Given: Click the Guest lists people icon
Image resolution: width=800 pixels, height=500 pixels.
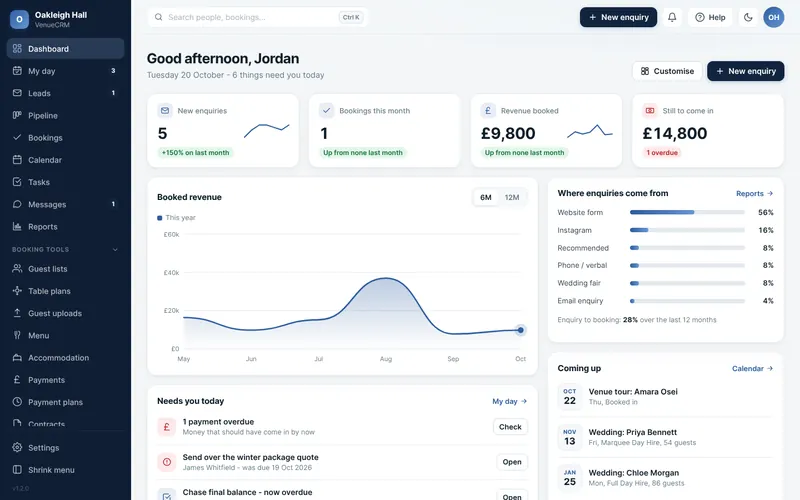Looking at the screenshot, I should click(17, 268).
